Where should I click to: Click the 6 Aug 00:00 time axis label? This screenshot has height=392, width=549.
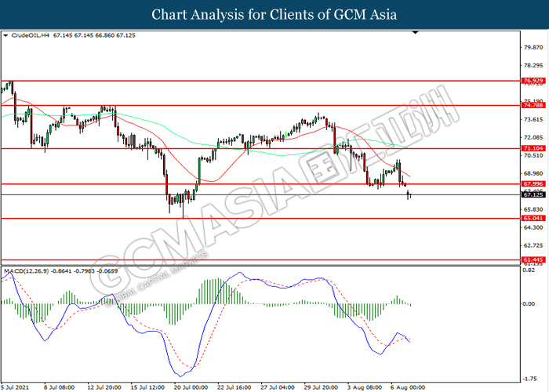[x=408, y=387]
